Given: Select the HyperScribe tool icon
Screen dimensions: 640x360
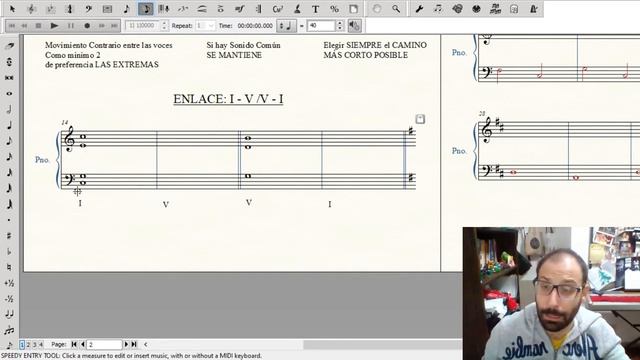Looking at the screenshot, I should [164, 9].
